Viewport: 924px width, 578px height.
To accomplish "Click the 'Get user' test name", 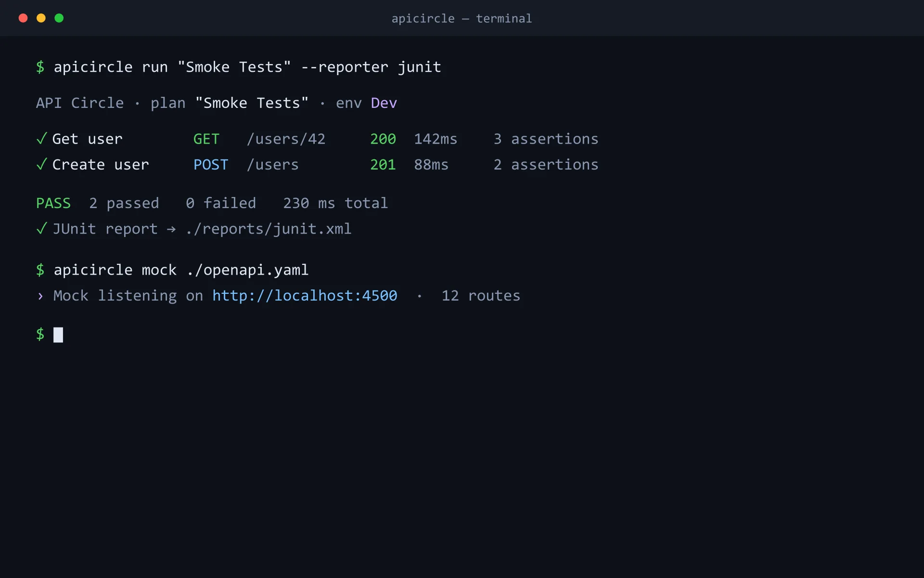I will [87, 139].
